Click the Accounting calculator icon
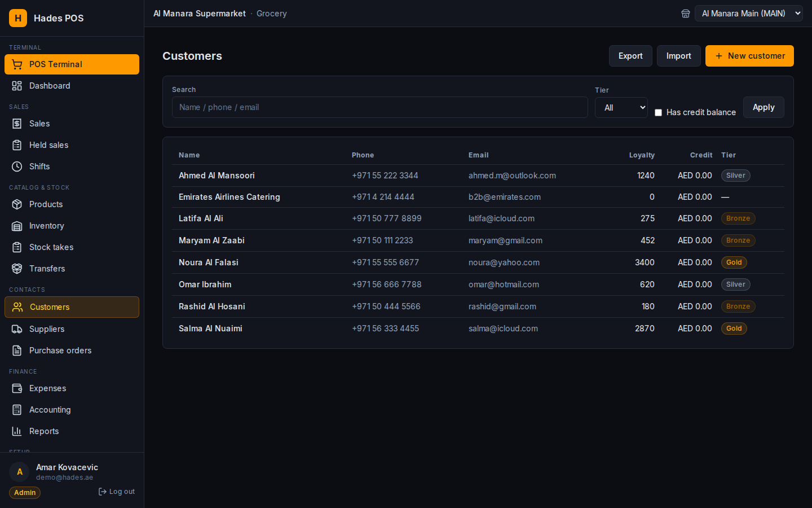This screenshot has height=508, width=812. 17,410
